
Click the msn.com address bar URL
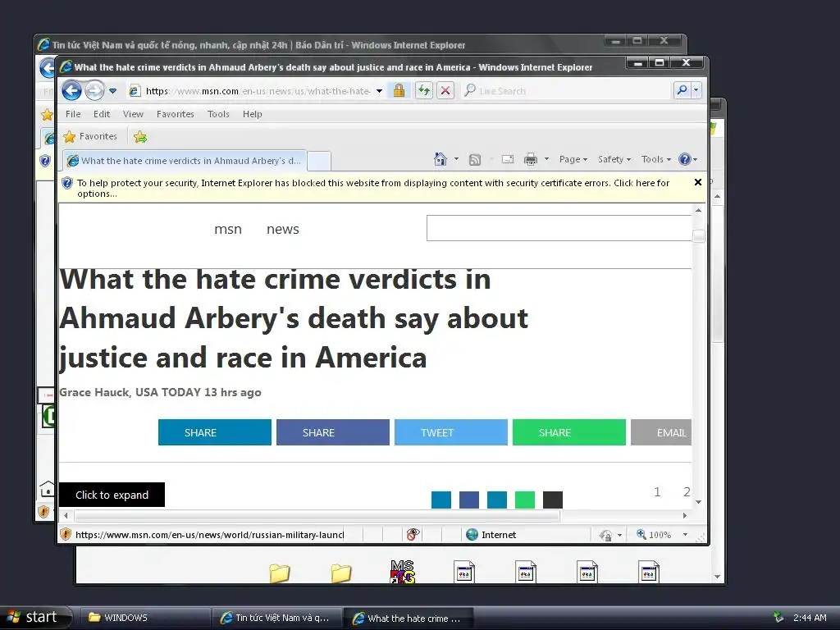[x=258, y=91]
